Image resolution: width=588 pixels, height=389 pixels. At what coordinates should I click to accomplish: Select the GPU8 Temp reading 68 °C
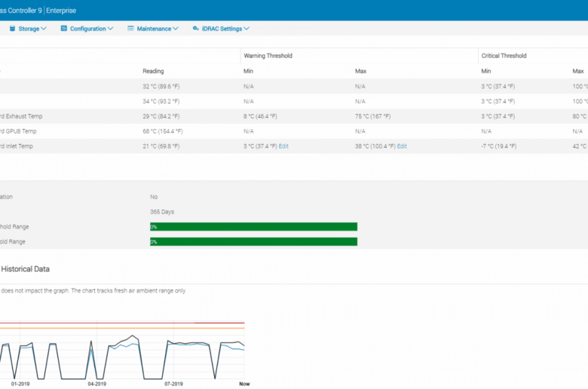pos(162,131)
